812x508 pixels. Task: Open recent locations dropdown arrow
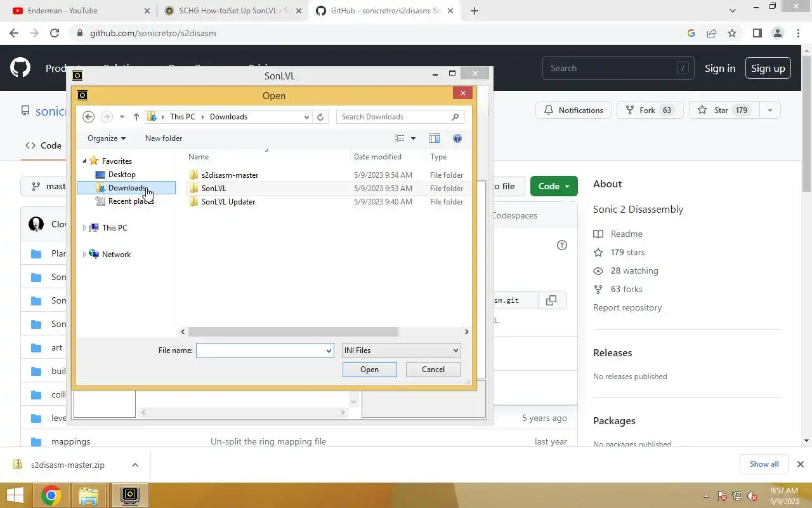(x=122, y=117)
